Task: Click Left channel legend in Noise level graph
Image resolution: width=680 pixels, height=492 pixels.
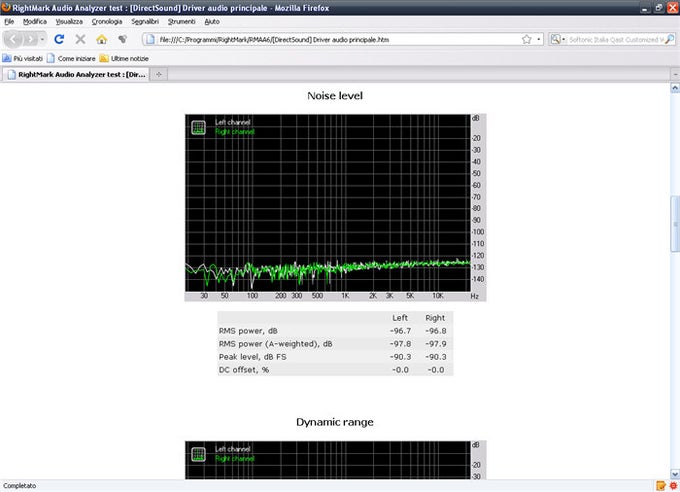Action: [232, 122]
